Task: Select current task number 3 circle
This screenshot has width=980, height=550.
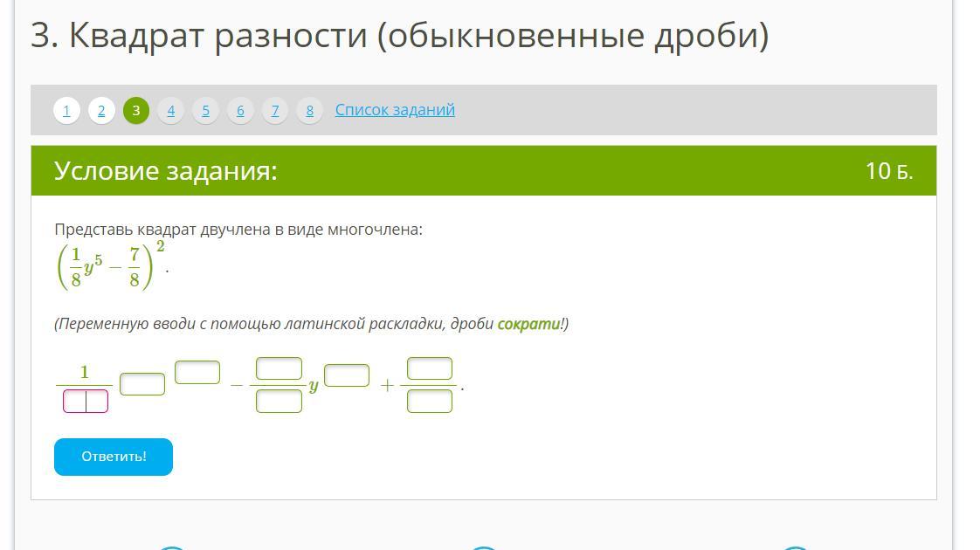Action: tap(136, 111)
